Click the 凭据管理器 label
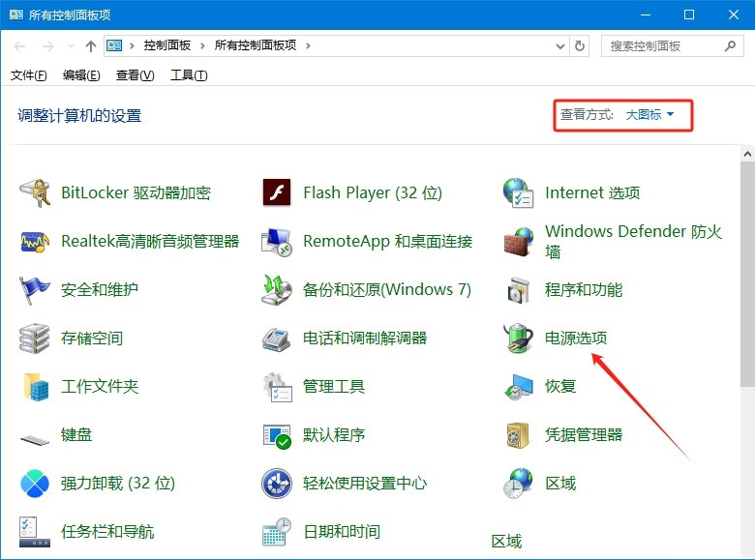Screen dimensions: 755x560 (584, 435)
